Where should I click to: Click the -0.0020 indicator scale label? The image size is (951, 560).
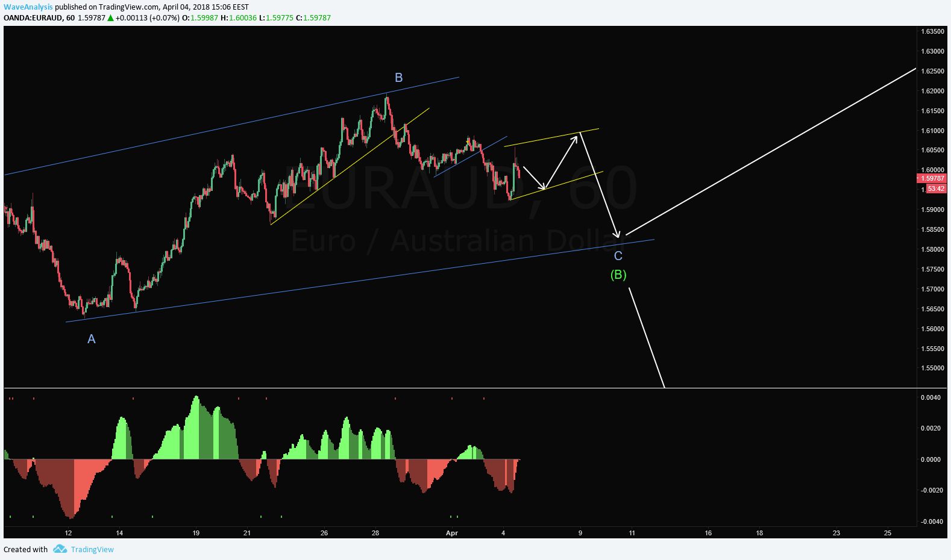pyautogui.click(x=931, y=490)
